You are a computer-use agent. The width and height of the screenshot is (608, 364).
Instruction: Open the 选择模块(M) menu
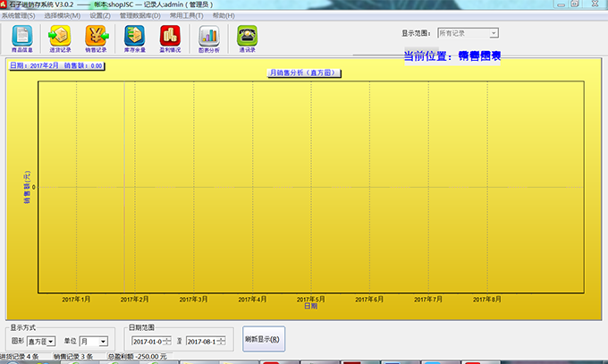click(62, 15)
